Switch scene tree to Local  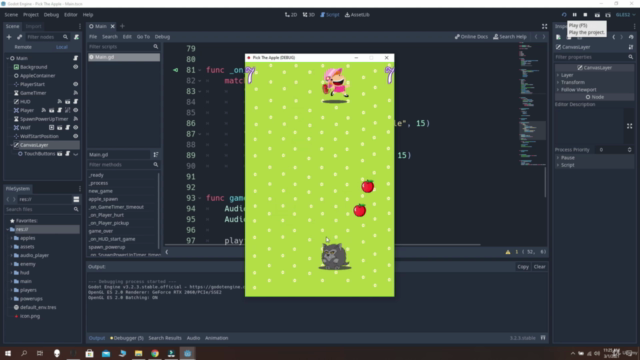click(x=62, y=47)
